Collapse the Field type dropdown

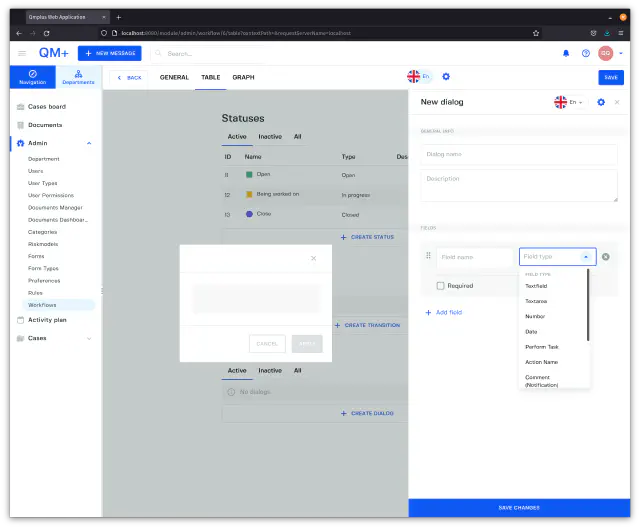click(586, 257)
